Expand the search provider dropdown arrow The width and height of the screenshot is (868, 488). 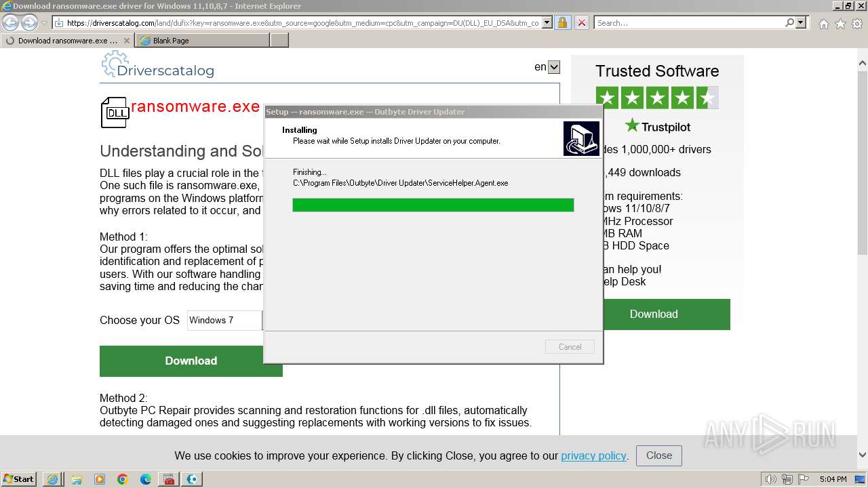(801, 22)
